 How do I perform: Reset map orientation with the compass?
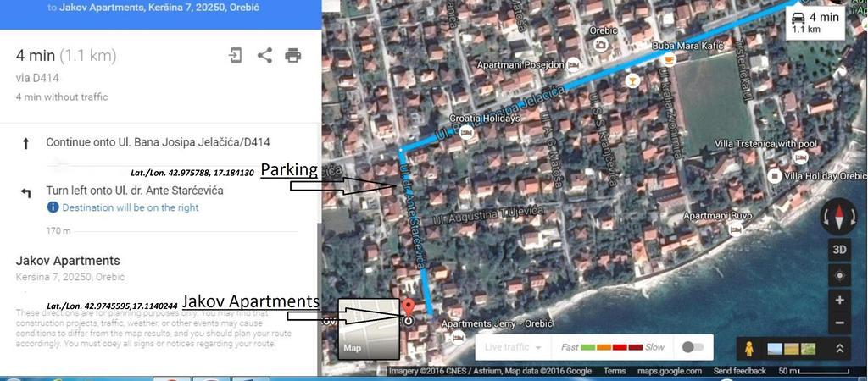click(839, 217)
